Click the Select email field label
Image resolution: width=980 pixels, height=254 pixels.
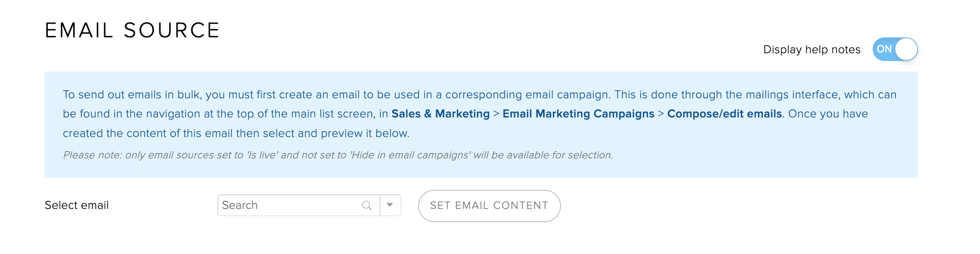click(x=76, y=205)
